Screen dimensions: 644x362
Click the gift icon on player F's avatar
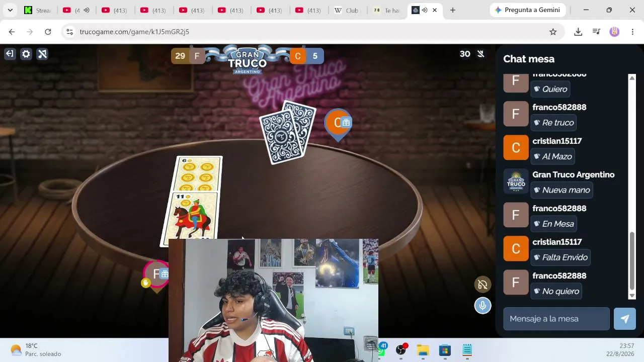tap(165, 274)
